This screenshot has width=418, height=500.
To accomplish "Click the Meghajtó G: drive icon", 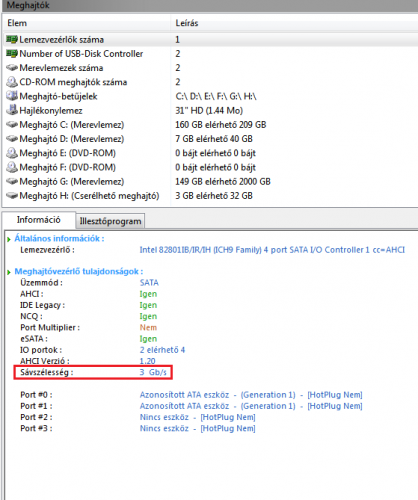I will 12,181.
